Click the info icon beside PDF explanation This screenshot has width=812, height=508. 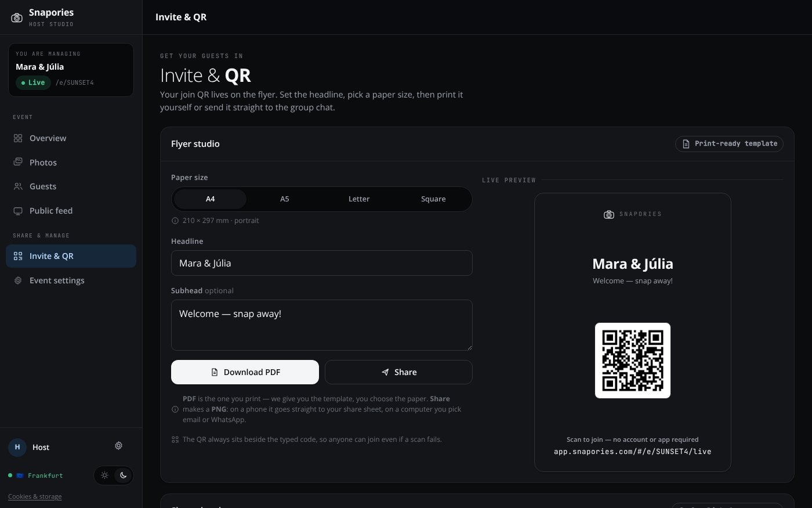point(175,409)
